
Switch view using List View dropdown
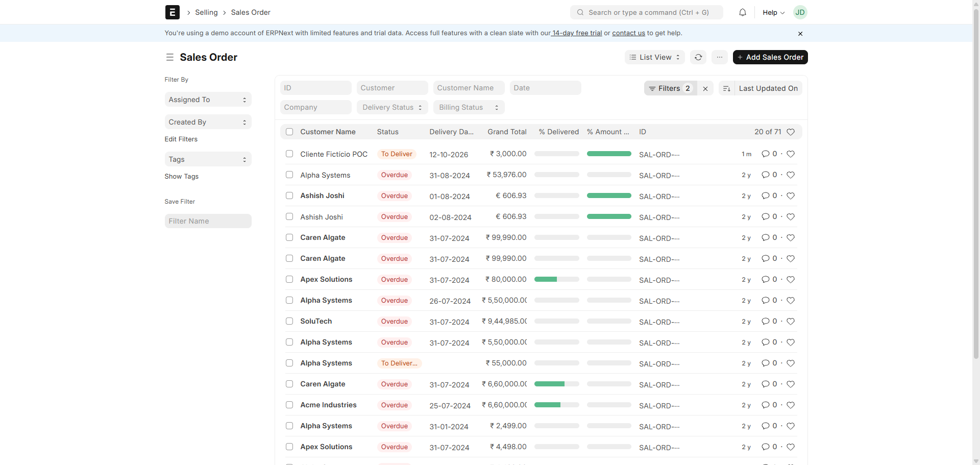point(654,57)
